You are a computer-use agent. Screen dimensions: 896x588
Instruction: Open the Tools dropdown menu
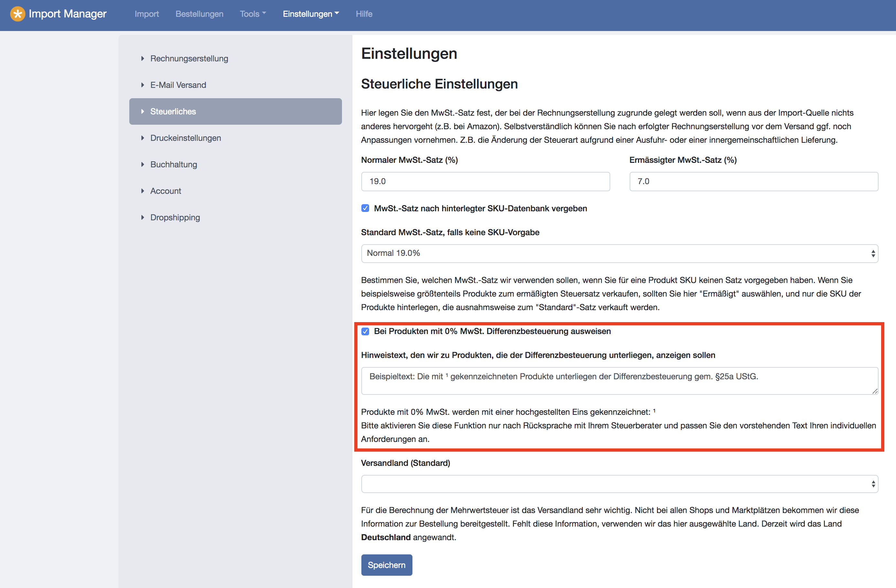coord(253,14)
